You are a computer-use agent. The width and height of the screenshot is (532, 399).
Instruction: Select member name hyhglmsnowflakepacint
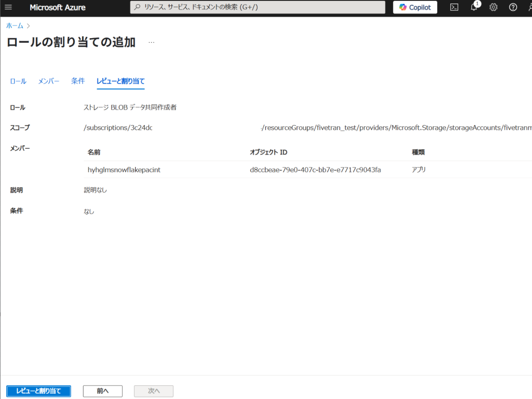[124, 170]
